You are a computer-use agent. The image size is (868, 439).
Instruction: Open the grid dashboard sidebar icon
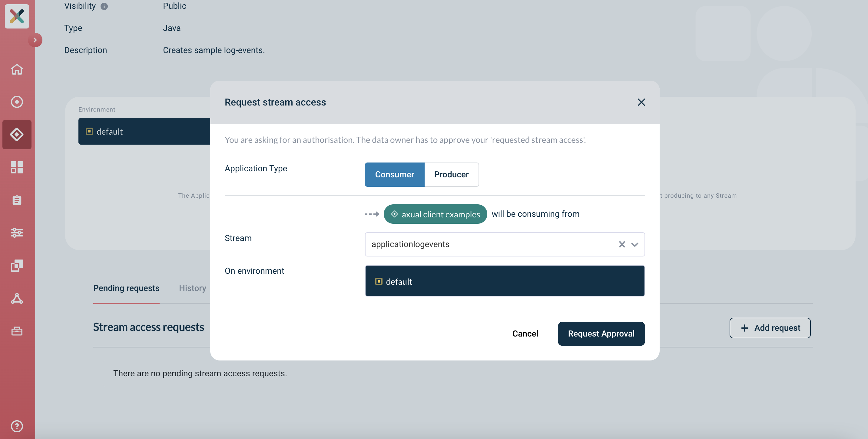click(x=17, y=167)
